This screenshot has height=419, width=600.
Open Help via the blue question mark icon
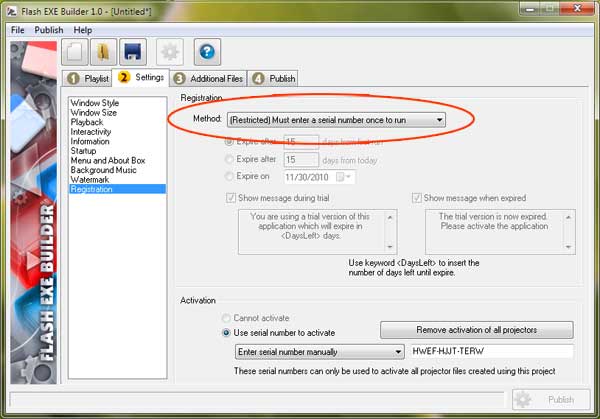click(x=207, y=52)
